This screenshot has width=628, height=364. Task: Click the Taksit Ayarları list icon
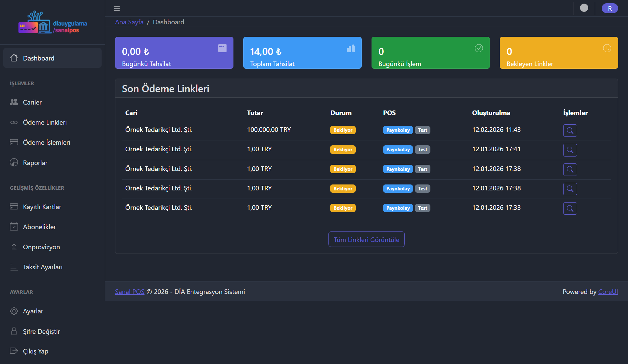pyautogui.click(x=14, y=267)
